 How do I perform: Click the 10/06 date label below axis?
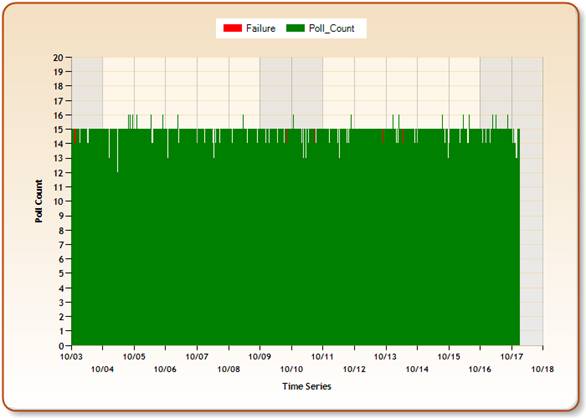tap(165, 369)
